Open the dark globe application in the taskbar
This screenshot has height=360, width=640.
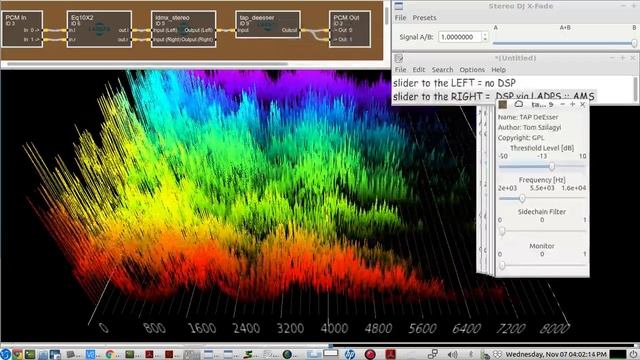click(x=287, y=354)
